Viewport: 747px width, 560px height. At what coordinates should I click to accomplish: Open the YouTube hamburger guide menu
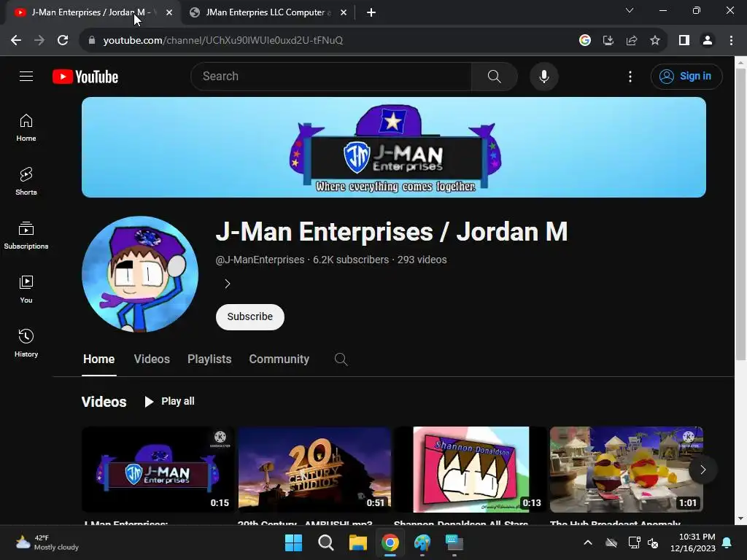click(26, 76)
